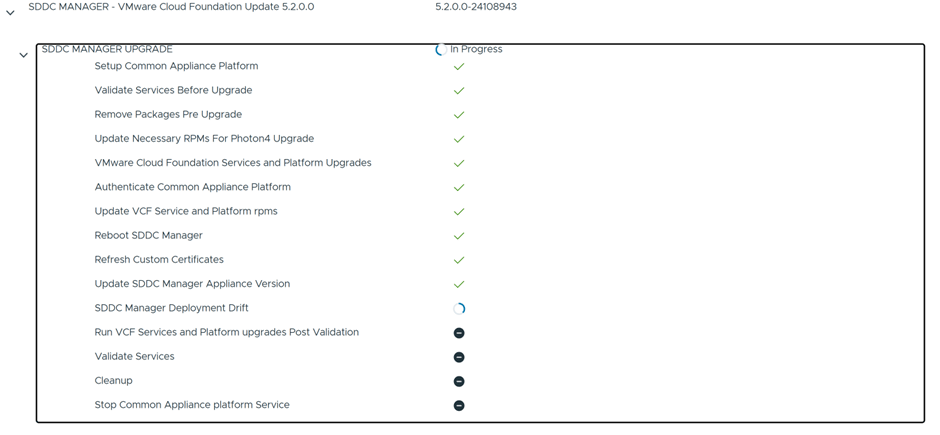Click green checkmark for Validate Services Before Upgrade
This screenshot has height=435, width=940.
coord(459,91)
